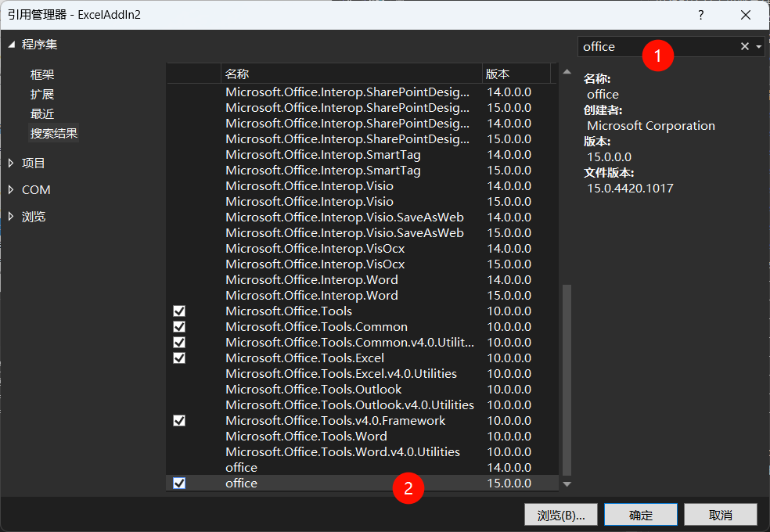Expand the 项目 section
Screen dimensions: 770x532
[11, 163]
